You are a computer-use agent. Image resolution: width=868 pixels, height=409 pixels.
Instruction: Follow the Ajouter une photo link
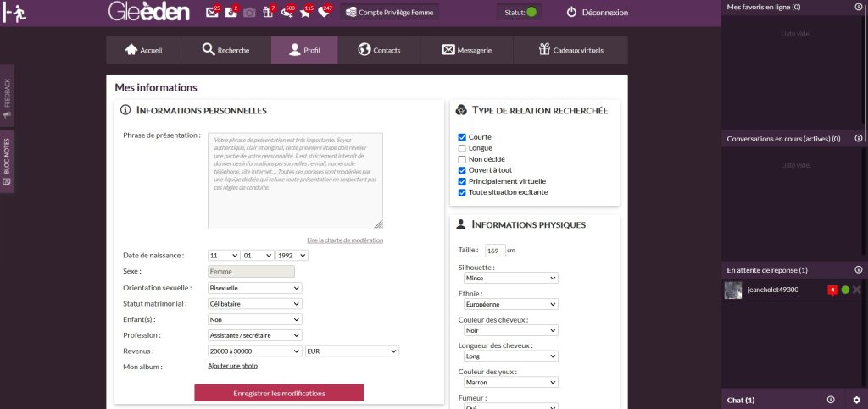(x=232, y=366)
